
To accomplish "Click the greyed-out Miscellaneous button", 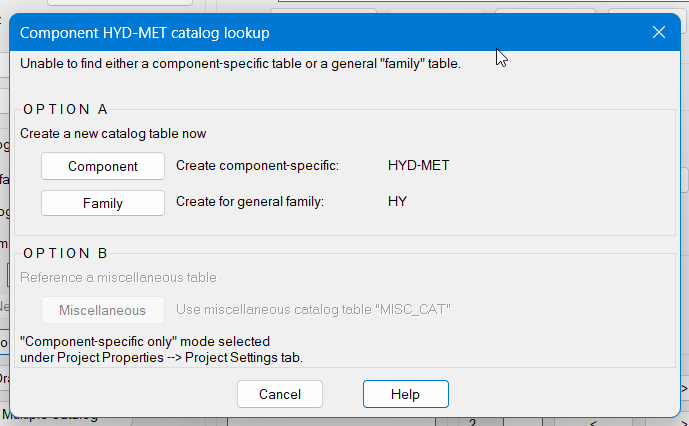I will pyautogui.click(x=103, y=310).
